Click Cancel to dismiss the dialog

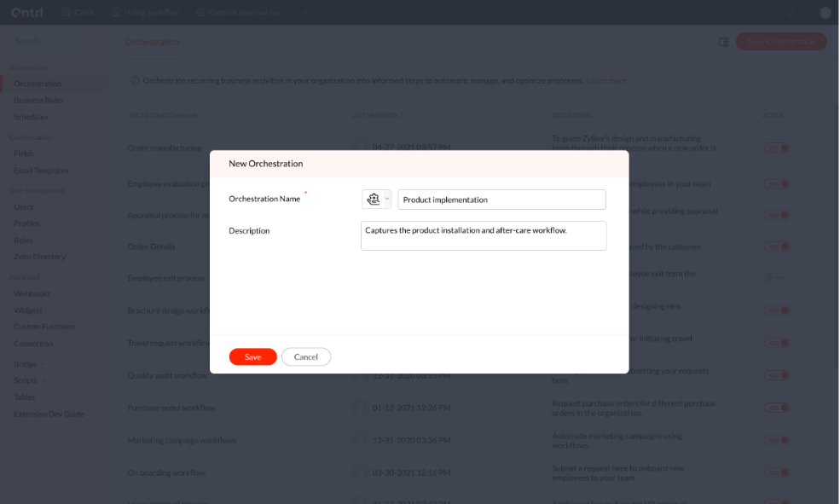tap(305, 357)
